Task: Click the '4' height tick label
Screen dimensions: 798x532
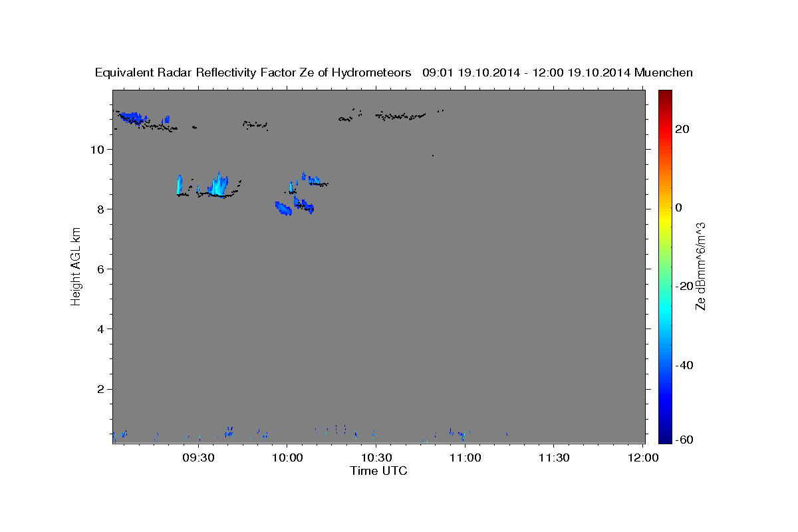Action: click(102, 329)
